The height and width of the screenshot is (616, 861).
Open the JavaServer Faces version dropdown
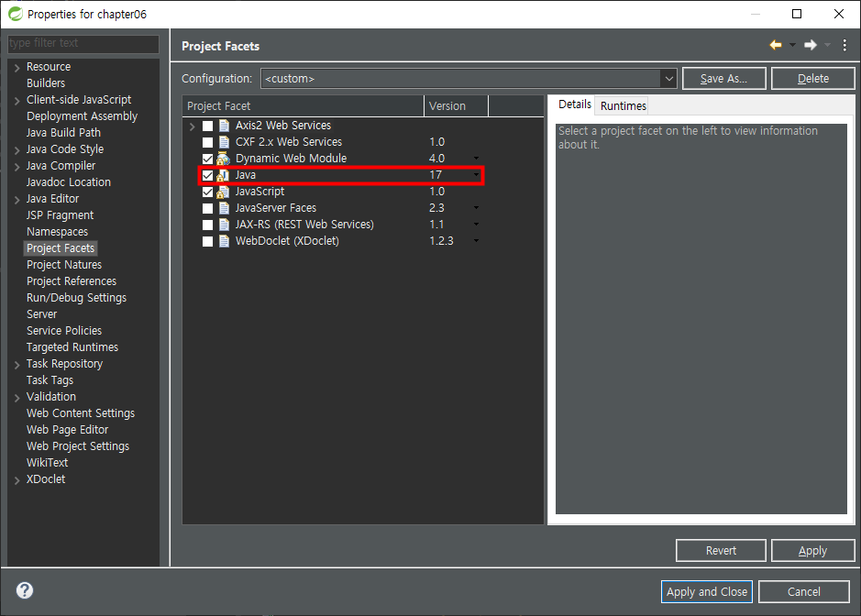(x=476, y=208)
